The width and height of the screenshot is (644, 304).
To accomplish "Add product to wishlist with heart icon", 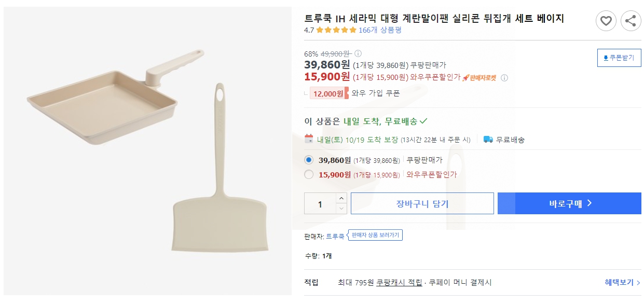I will click(606, 21).
